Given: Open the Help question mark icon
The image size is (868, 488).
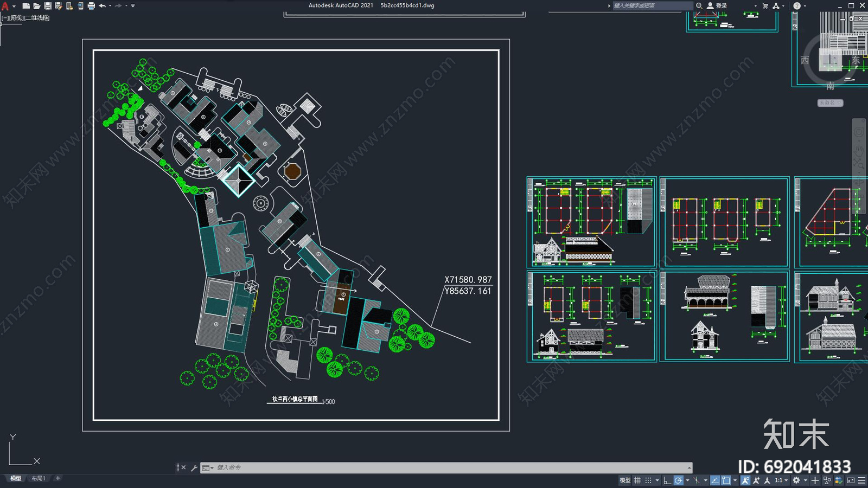Looking at the screenshot, I should [796, 6].
